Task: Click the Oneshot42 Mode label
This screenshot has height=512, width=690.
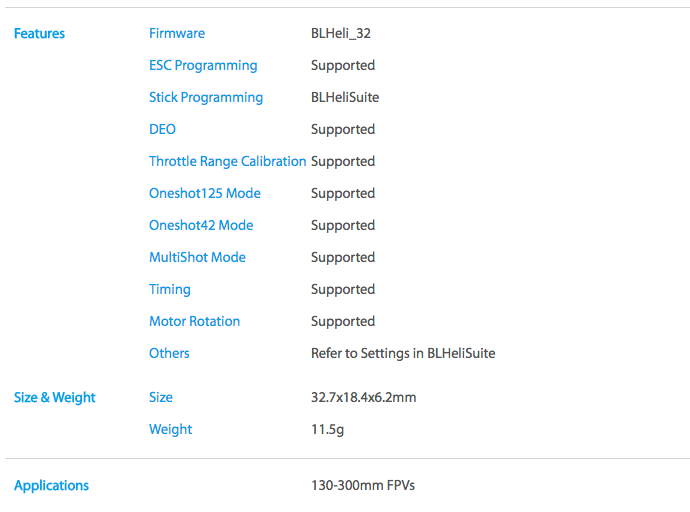Action: coord(201,226)
